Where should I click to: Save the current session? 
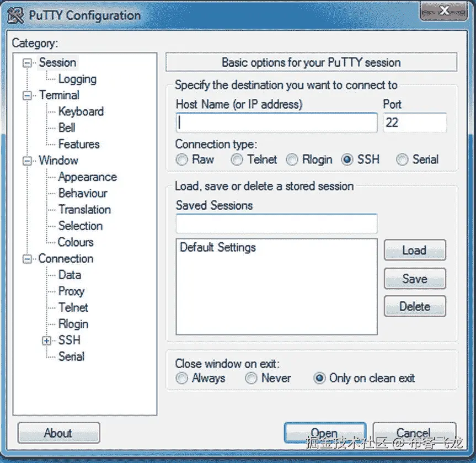(x=414, y=278)
